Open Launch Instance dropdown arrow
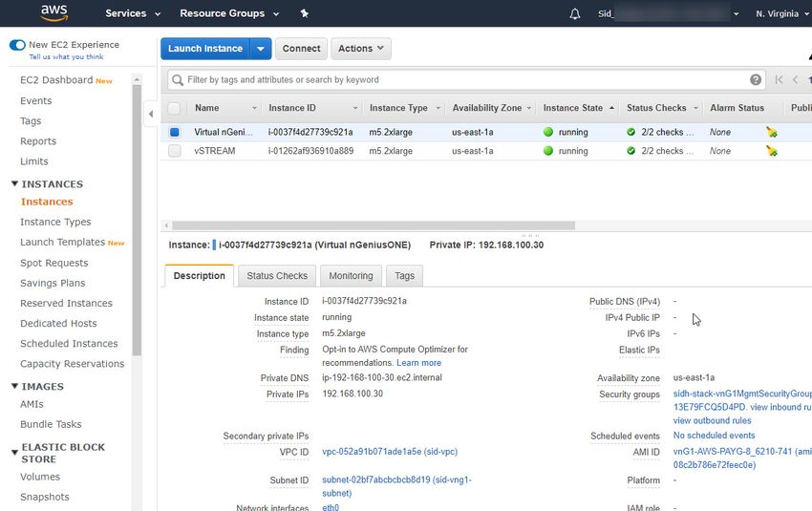This screenshot has width=812, height=511. (261, 49)
